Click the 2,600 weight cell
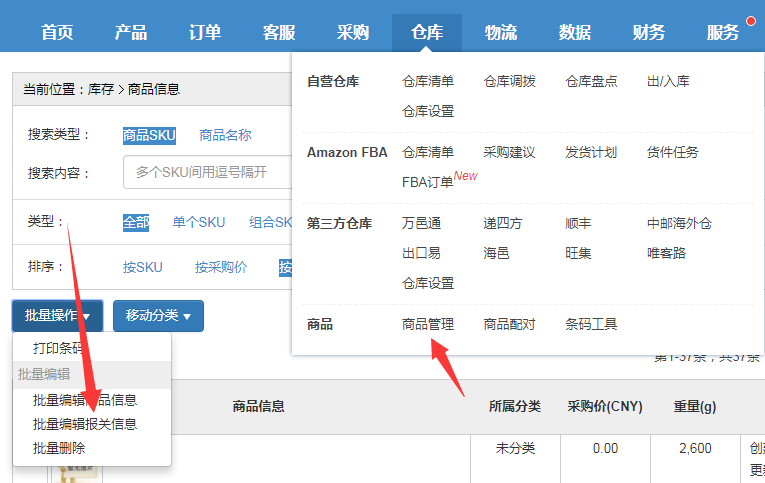765x483 pixels. click(695, 448)
